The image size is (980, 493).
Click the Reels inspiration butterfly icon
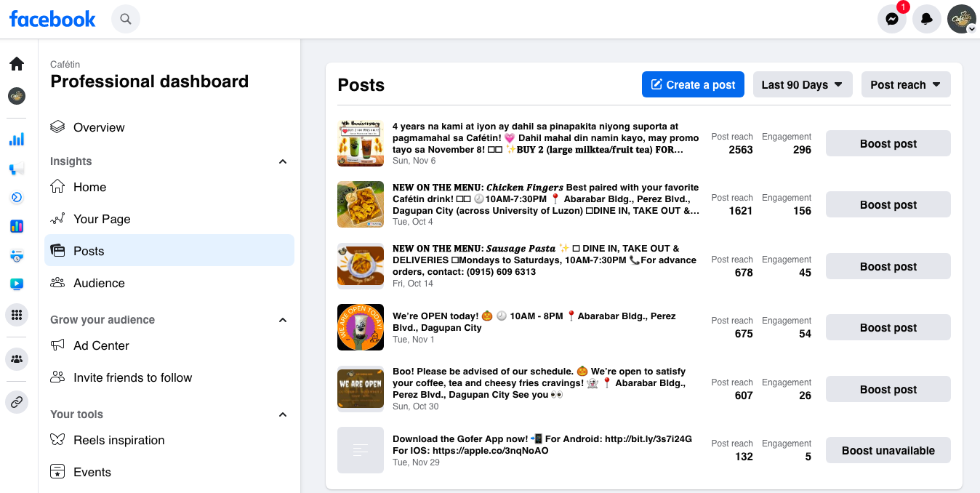[57, 440]
